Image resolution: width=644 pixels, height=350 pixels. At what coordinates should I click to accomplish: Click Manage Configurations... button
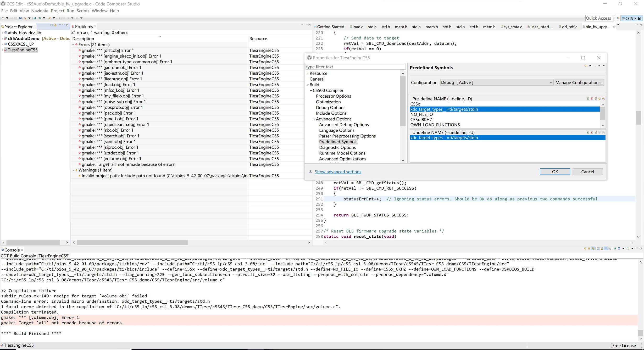(x=579, y=82)
